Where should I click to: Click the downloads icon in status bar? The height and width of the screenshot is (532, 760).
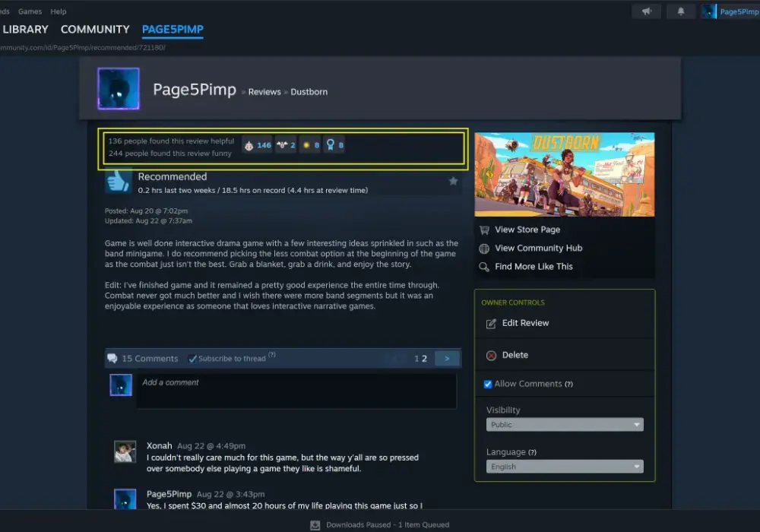tap(315, 525)
